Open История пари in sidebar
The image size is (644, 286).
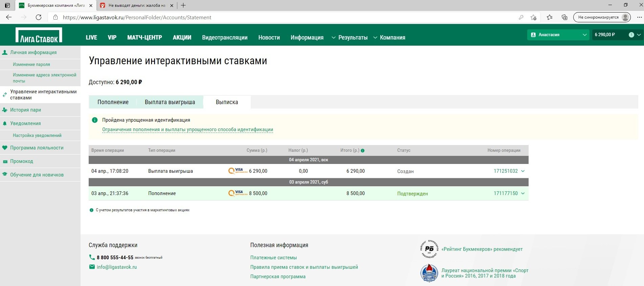25,110
